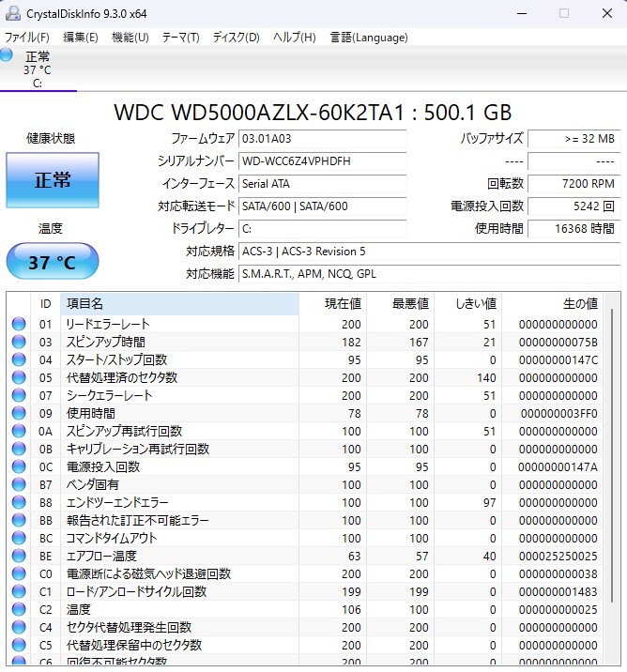This screenshot has height=672, width=627.
Task: Click status orb for エアフロー温度 row
Action: point(19,556)
